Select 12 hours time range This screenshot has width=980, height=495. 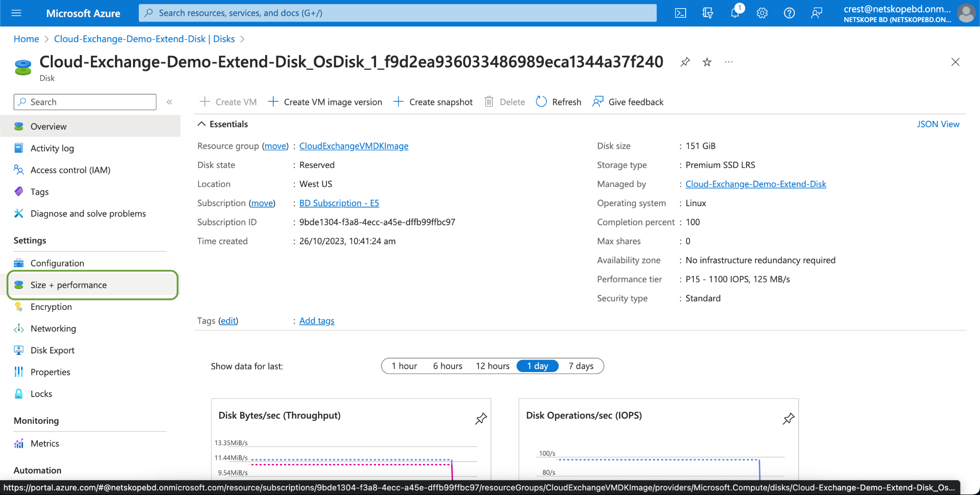click(x=492, y=366)
